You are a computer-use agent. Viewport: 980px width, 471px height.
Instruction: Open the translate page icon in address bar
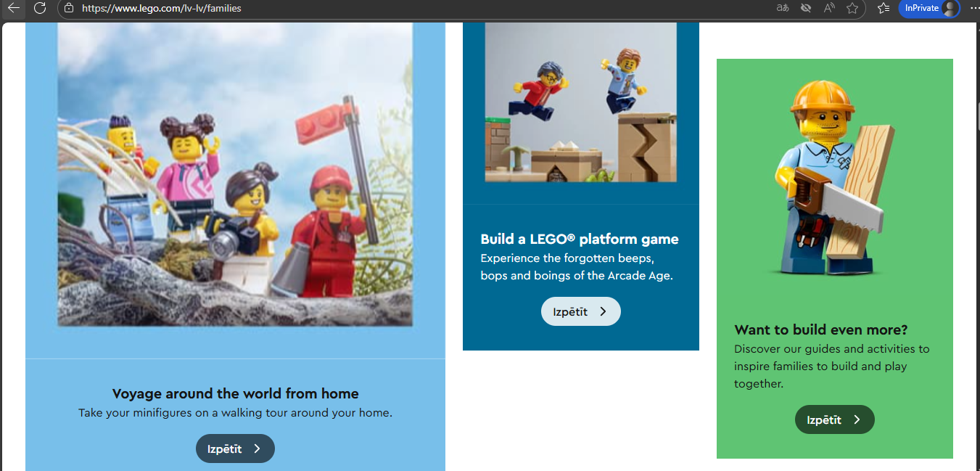pos(782,8)
